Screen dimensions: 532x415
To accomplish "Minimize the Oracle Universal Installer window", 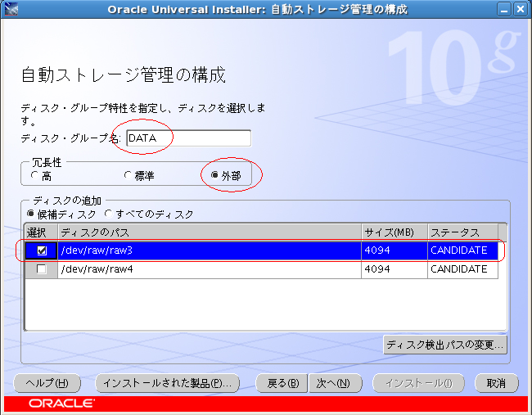I will (504, 9).
